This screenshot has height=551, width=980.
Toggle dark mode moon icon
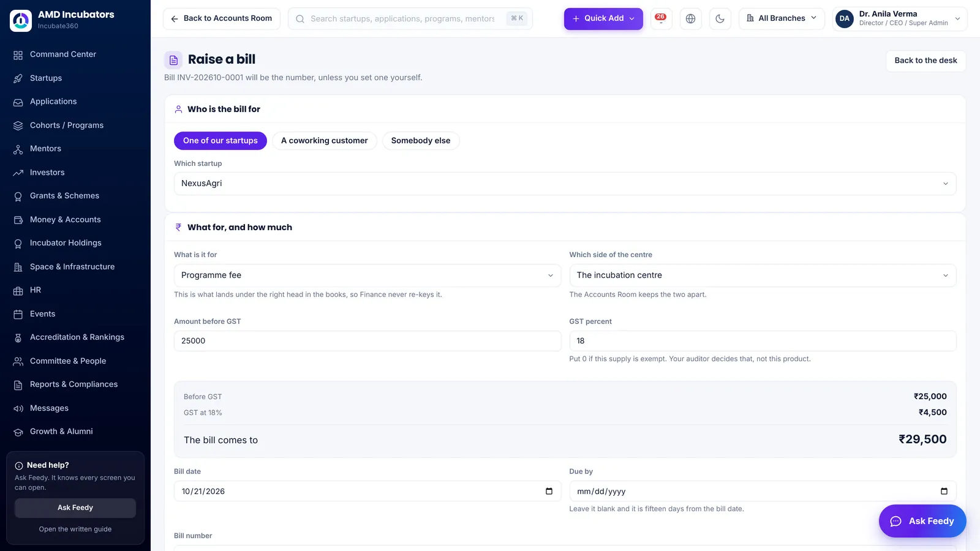click(720, 19)
